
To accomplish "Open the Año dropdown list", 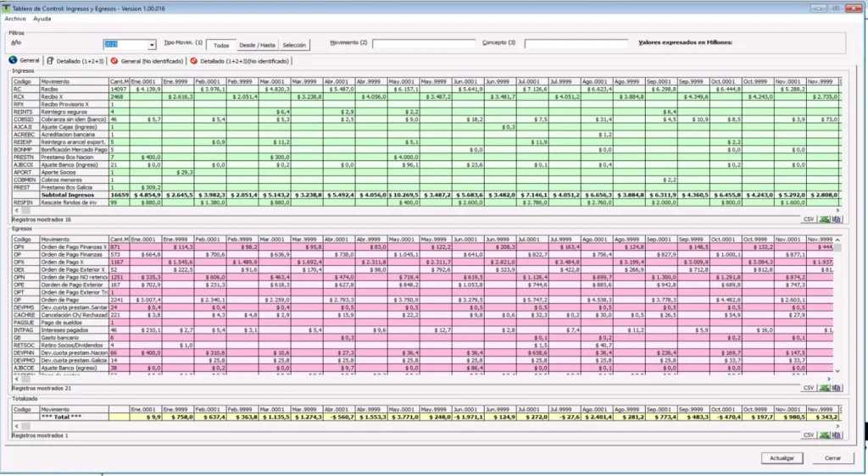I will [152, 45].
